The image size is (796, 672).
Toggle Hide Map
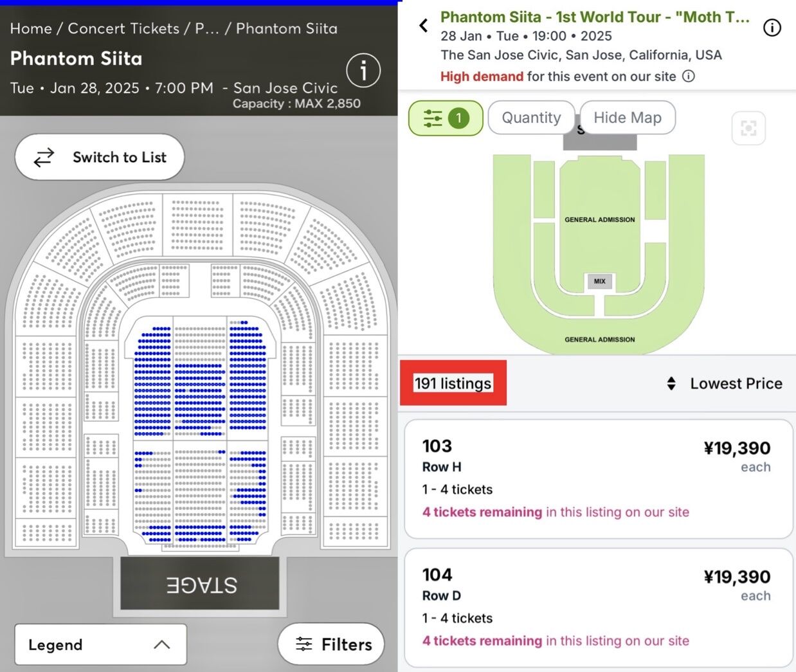pos(627,118)
